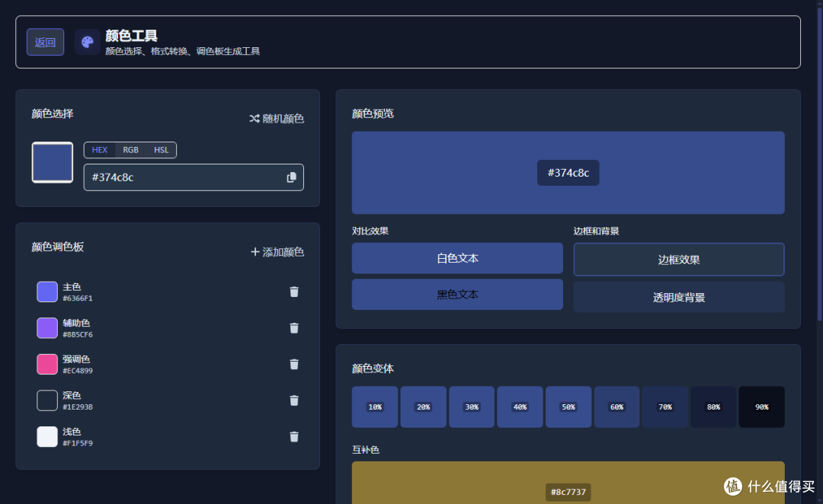
Task: Pick the 80% color variant
Action: pos(713,407)
